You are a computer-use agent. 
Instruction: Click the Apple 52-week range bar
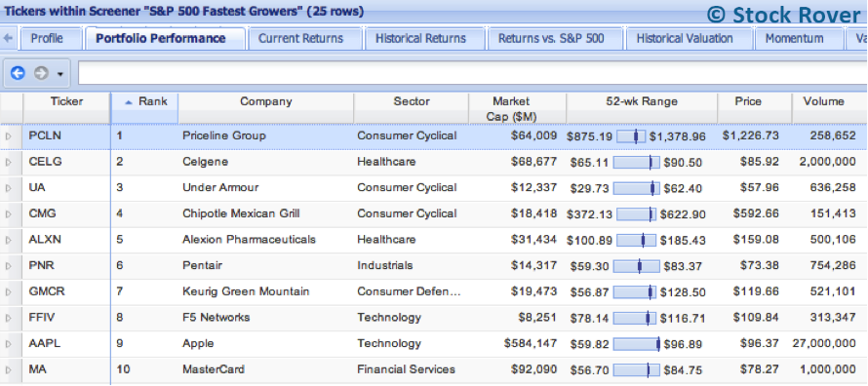tap(637, 344)
